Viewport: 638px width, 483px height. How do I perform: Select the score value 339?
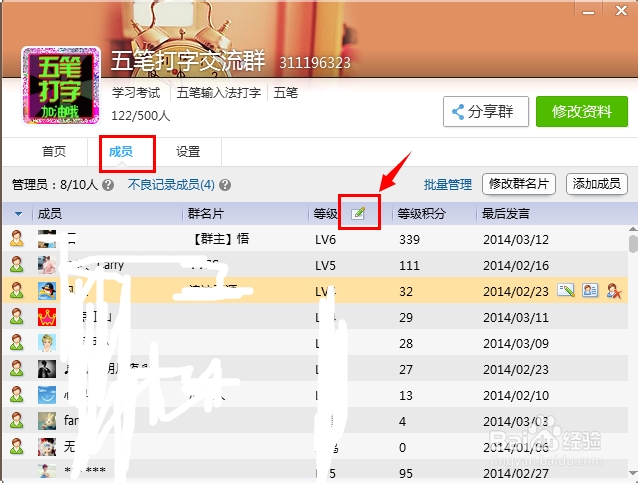point(409,239)
